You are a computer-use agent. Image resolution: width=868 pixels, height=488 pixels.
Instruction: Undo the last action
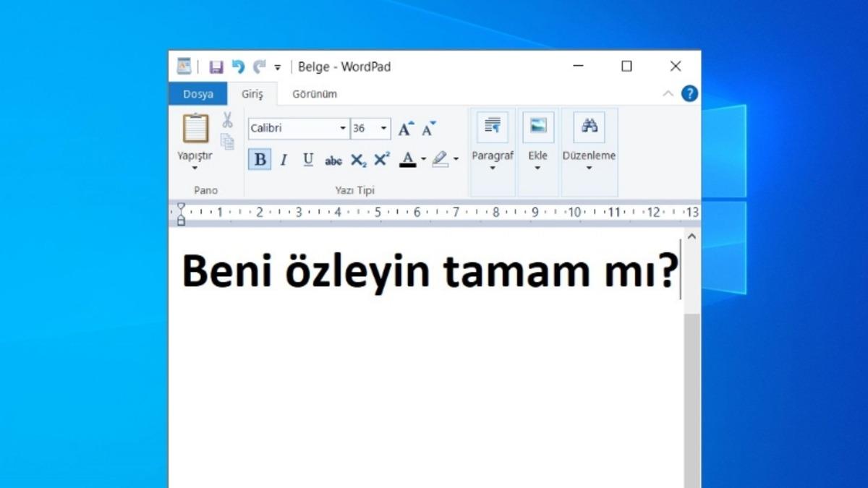pos(238,66)
